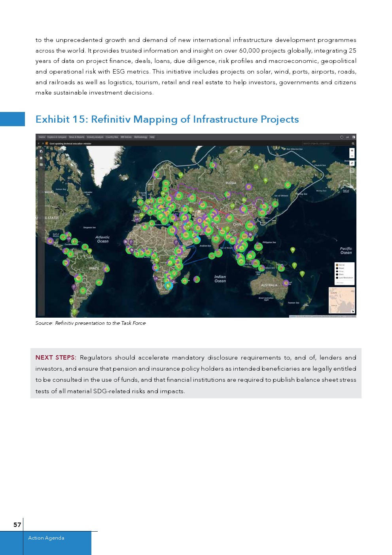The image size is (392, 555).
Task: Click the 'Govt updating technical education' headline
Action: coord(70,144)
